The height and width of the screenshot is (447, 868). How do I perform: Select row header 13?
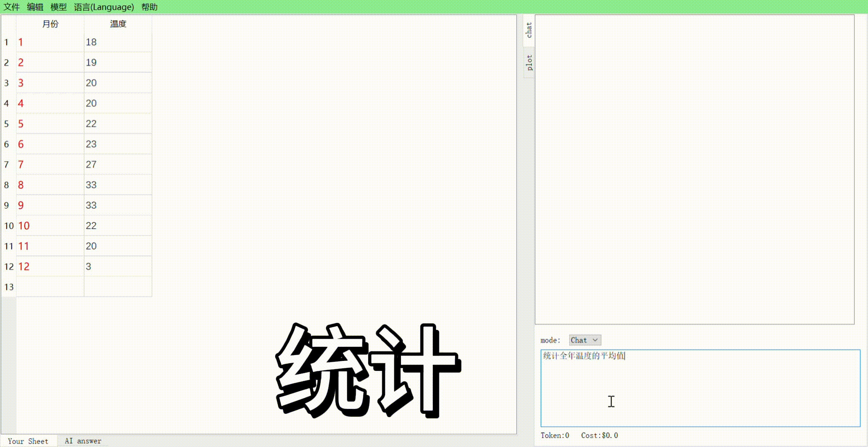coord(9,287)
